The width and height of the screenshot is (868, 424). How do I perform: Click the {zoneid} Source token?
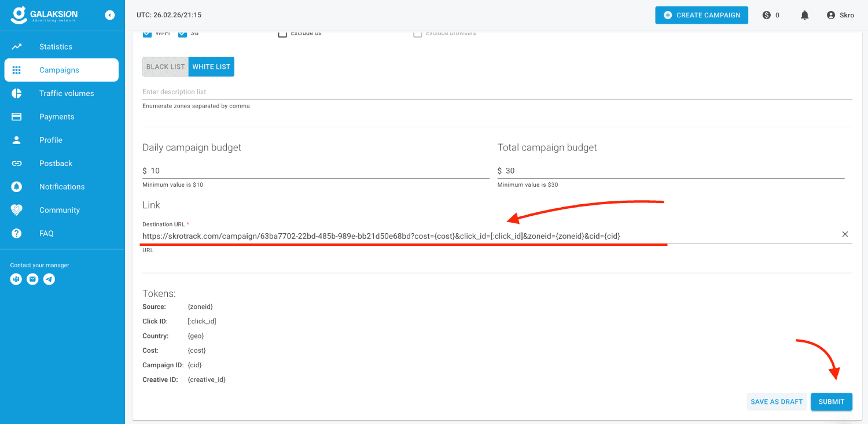200,307
